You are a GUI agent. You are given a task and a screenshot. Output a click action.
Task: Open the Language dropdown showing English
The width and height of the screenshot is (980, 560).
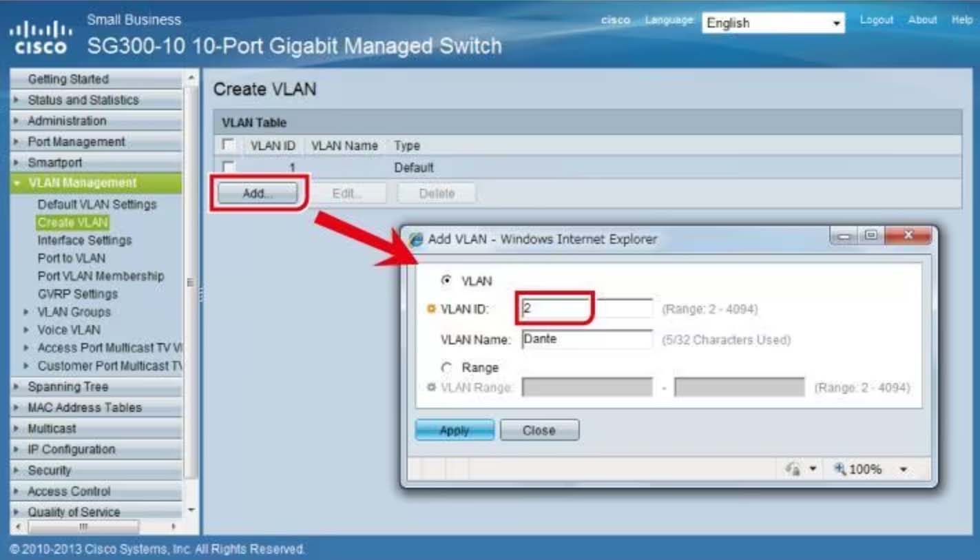click(x=773, y=23)
